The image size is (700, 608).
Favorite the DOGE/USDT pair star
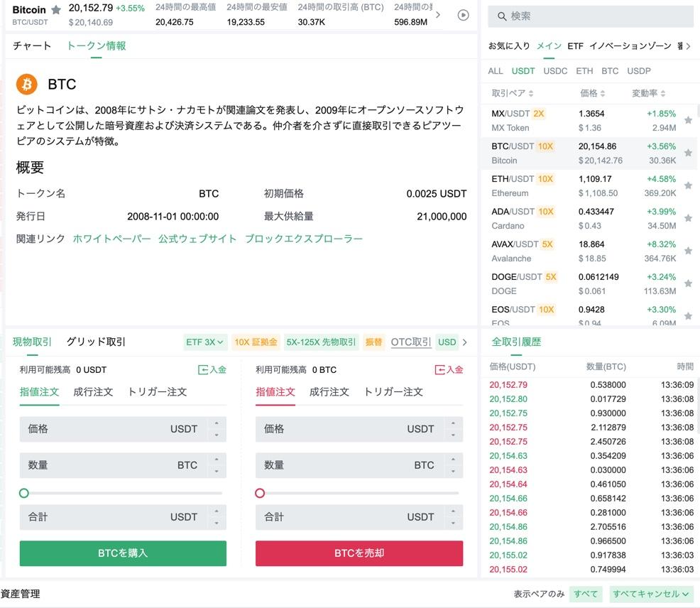pos(688,283)
